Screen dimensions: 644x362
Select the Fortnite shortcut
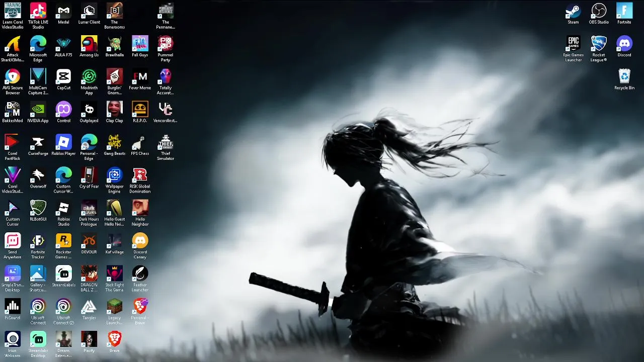[x=624, y=14]
